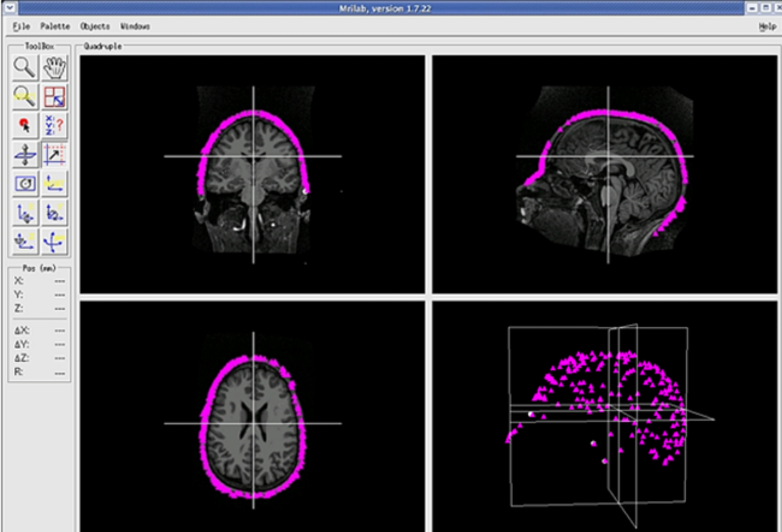
Task: Click the red four-pane grid layout icon
Action: click(55, 97)
